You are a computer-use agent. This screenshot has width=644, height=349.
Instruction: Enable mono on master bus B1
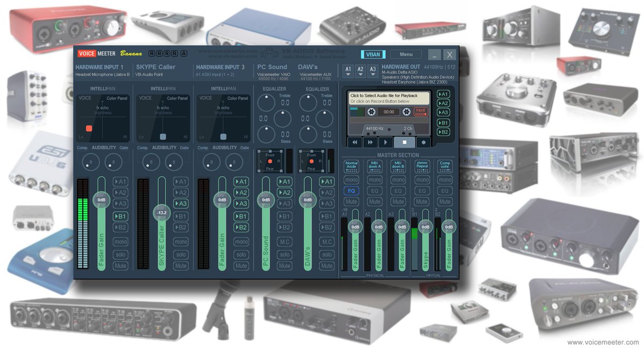(422, 180)
